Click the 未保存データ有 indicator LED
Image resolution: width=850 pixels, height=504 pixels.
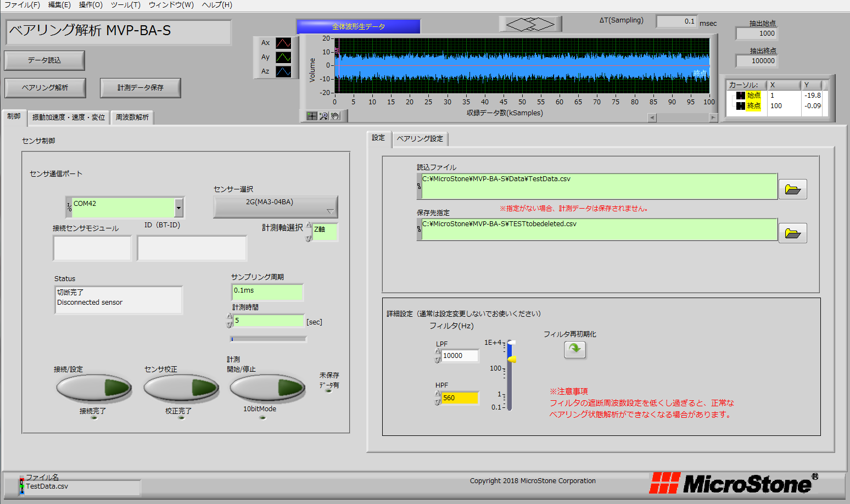coord(329,390)
